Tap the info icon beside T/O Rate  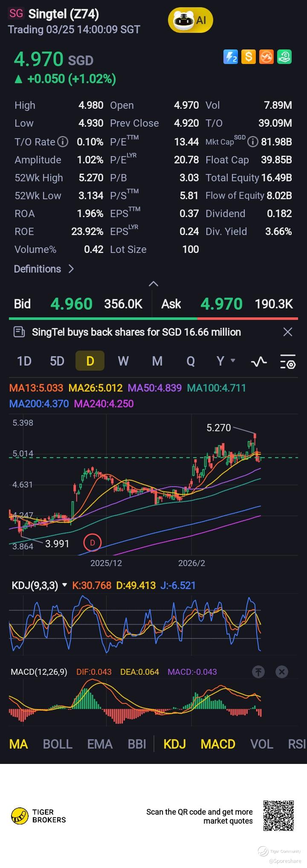pyautogui.click(x=63, y=142)
